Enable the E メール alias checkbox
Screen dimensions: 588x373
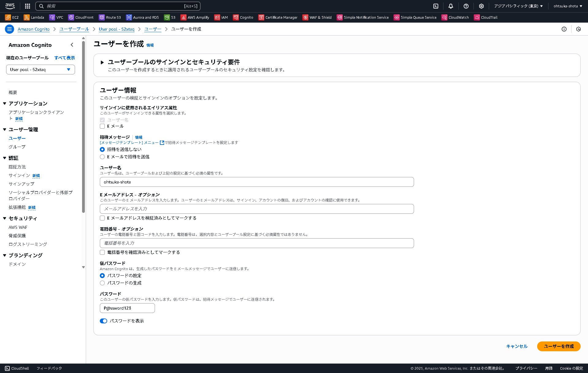(x=102, y=126)
